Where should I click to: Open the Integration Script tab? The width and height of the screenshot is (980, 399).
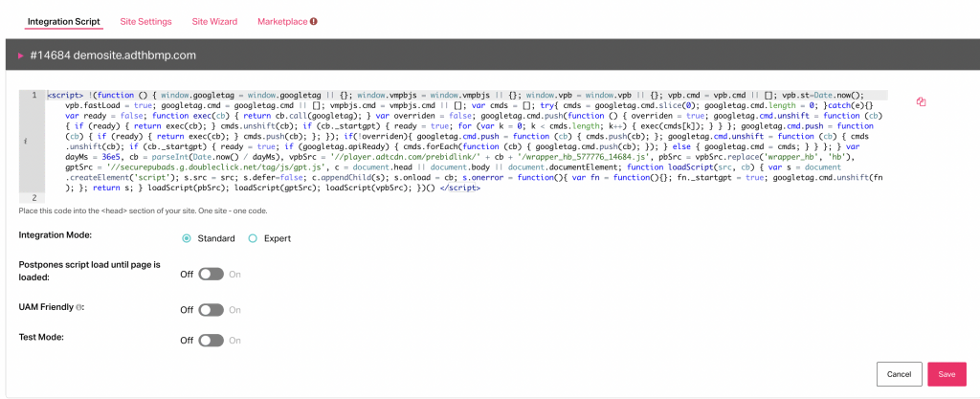pos(64,21)
